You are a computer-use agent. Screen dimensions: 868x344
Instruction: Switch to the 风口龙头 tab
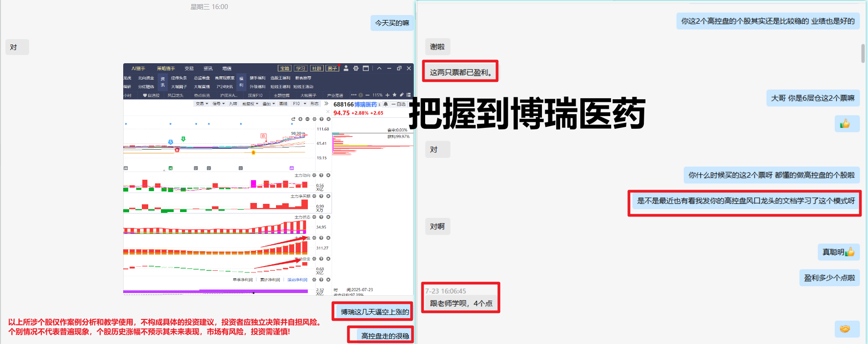(x=176, y=95)
